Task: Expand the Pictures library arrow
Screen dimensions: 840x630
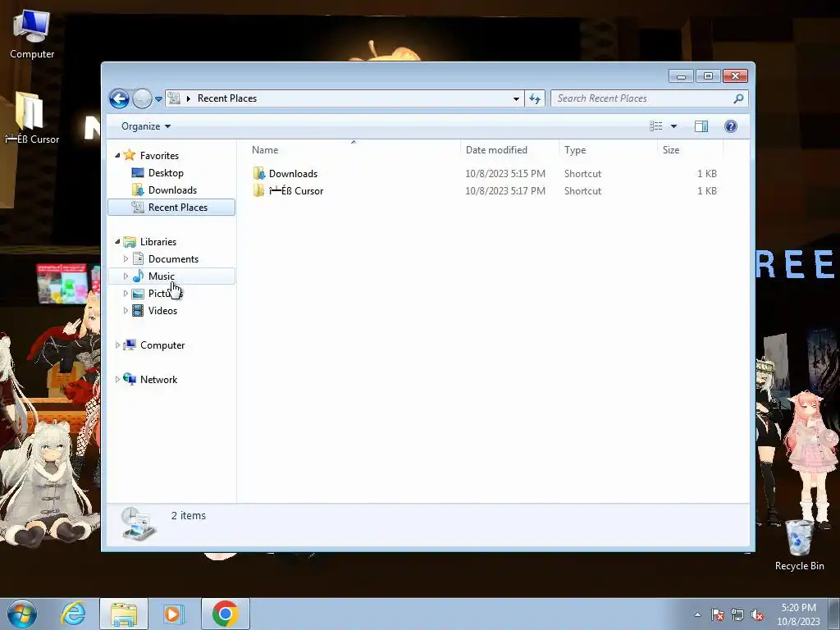Action: [x=126, y=293]
